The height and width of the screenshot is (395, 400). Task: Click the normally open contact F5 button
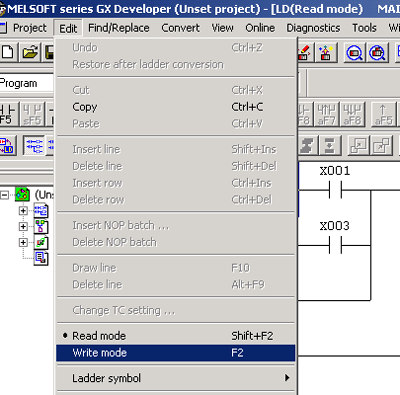click(x=7, y=114)
